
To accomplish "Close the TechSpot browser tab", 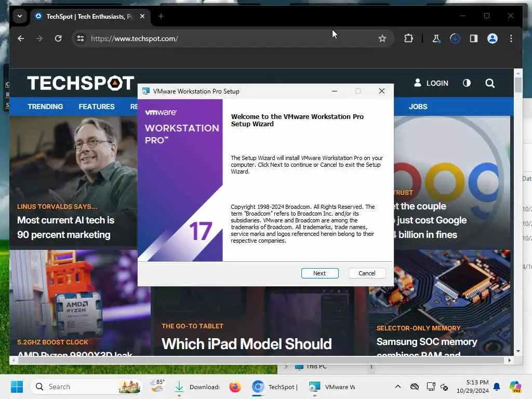I will [142, 16].
